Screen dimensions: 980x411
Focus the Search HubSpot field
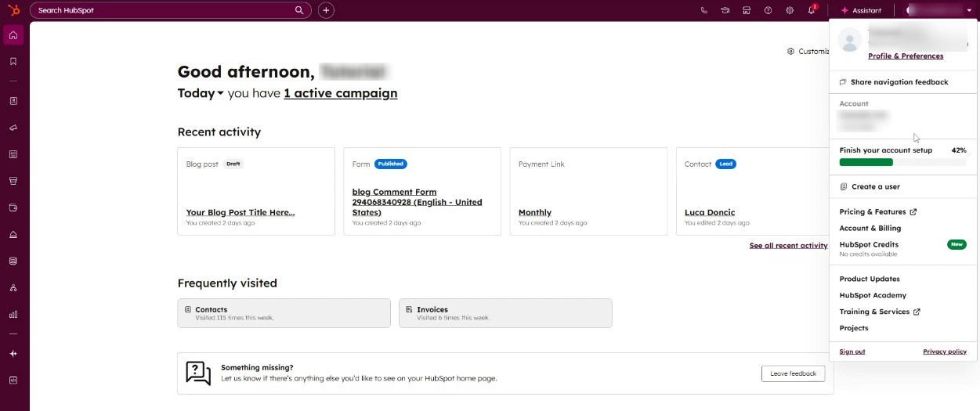pos(171,10)
